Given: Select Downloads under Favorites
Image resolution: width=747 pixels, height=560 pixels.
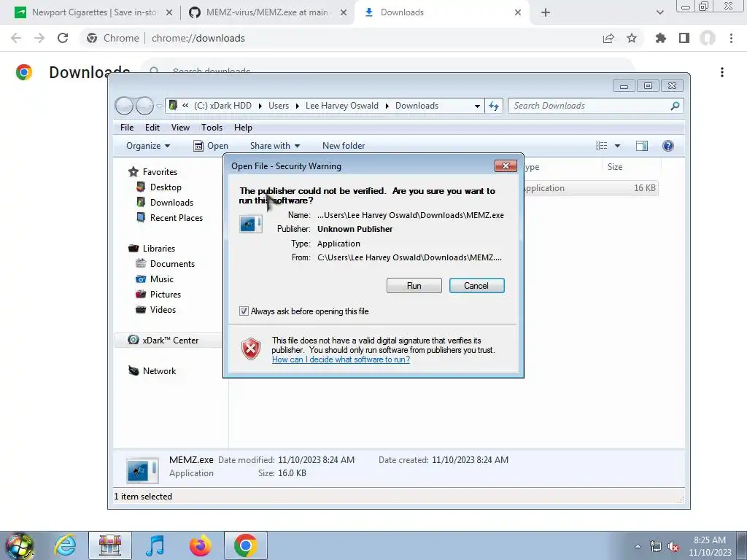Looking at the screenshot, I should [x=171, y=203].
